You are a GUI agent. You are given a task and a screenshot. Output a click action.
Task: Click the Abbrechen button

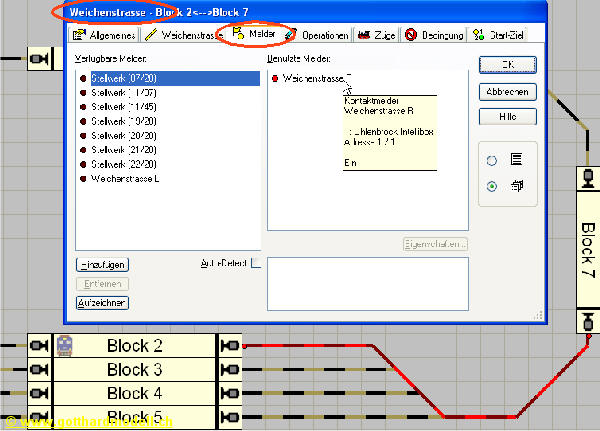pos(507,91)
